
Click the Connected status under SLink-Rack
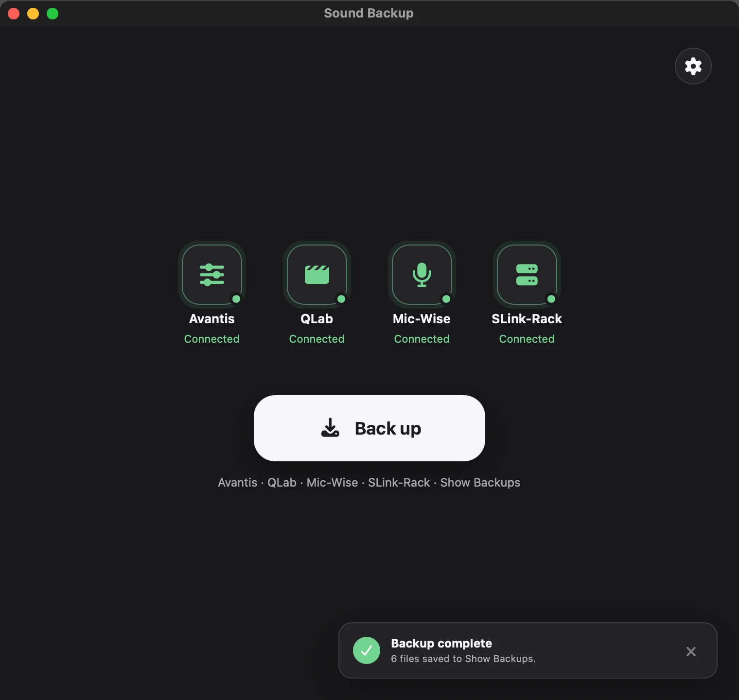click(527, 339)
